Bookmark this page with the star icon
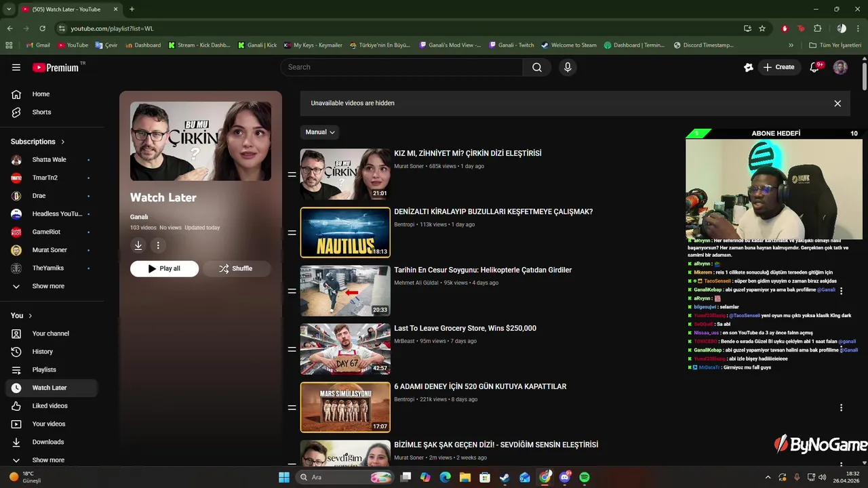The image size is (868, 488). [762, 28]
